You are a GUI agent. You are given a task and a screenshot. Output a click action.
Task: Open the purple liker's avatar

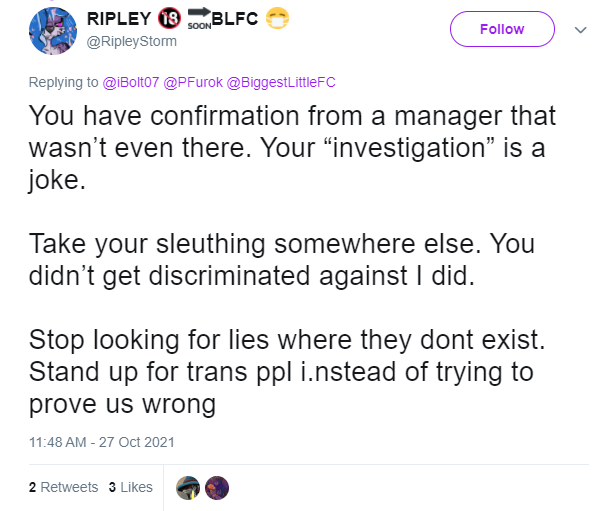pyautogui.click(x=217, y=488)
